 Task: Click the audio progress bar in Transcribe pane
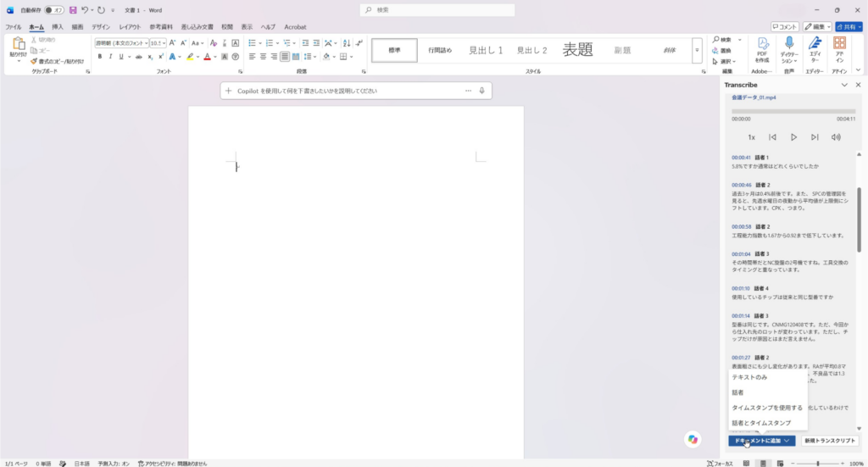click(793, 111)
